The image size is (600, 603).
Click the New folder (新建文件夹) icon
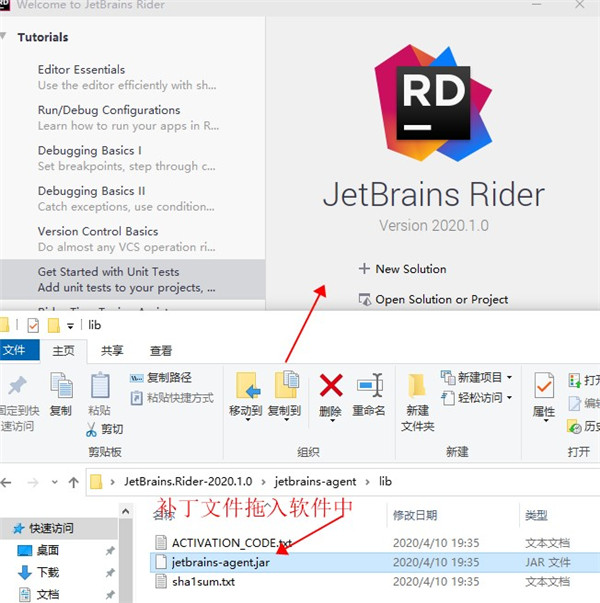pyautogui.click(x=417, y=385)
